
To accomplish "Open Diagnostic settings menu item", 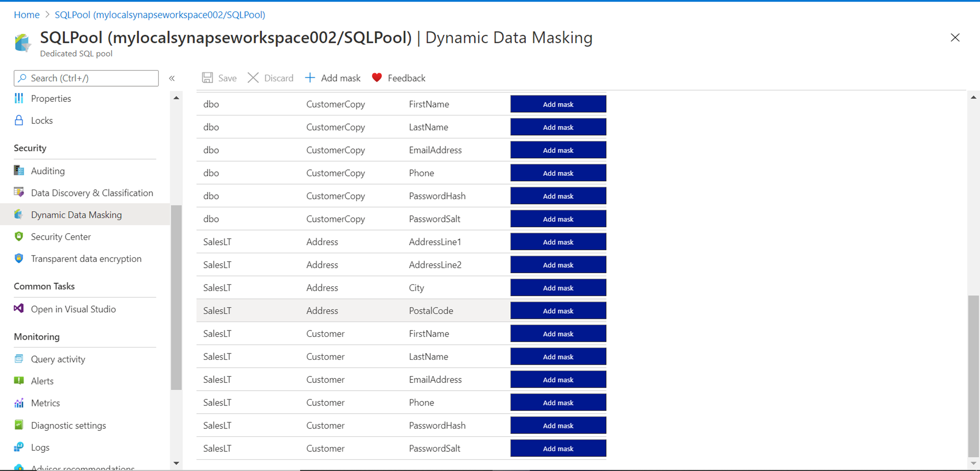I will [68, 425].
